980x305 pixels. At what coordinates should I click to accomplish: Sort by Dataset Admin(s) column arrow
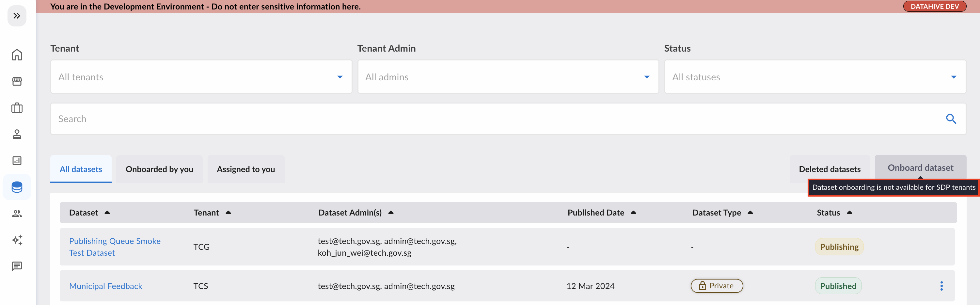(x=391, y=213)
